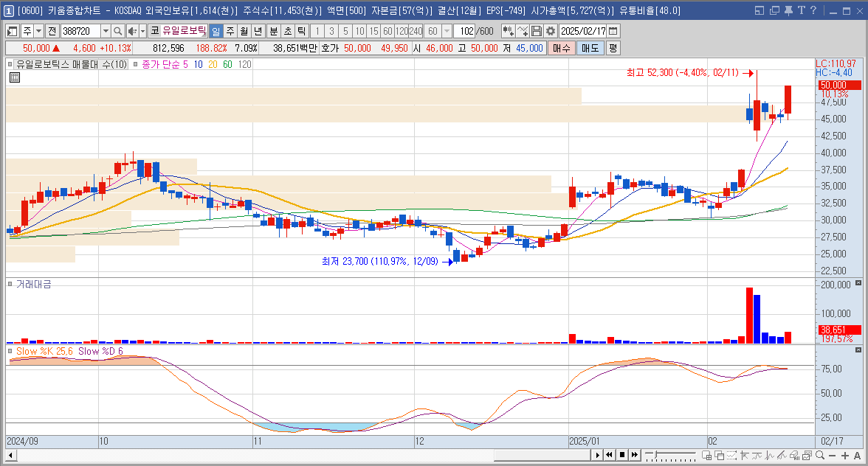Click the play button in replay controls
The height and width of the screenshot is (466, 868).
596,456
